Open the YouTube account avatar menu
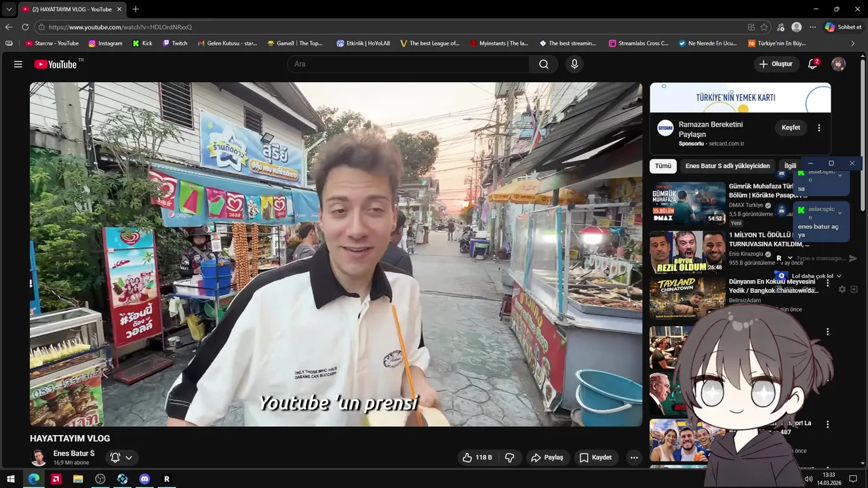 pyautogui.click(x=839, y=64)
